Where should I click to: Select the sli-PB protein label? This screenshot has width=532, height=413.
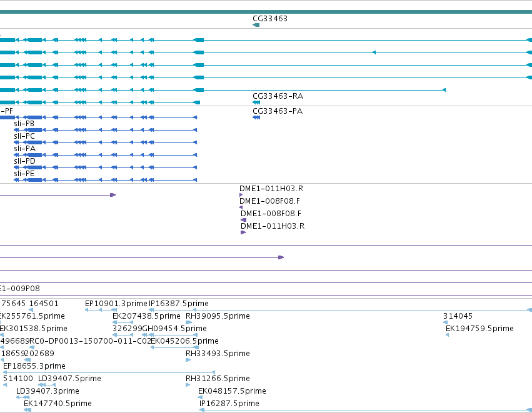(24, 124)
